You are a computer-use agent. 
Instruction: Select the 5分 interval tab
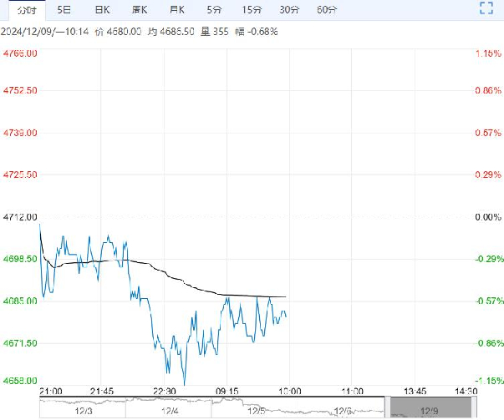point(214,10)
